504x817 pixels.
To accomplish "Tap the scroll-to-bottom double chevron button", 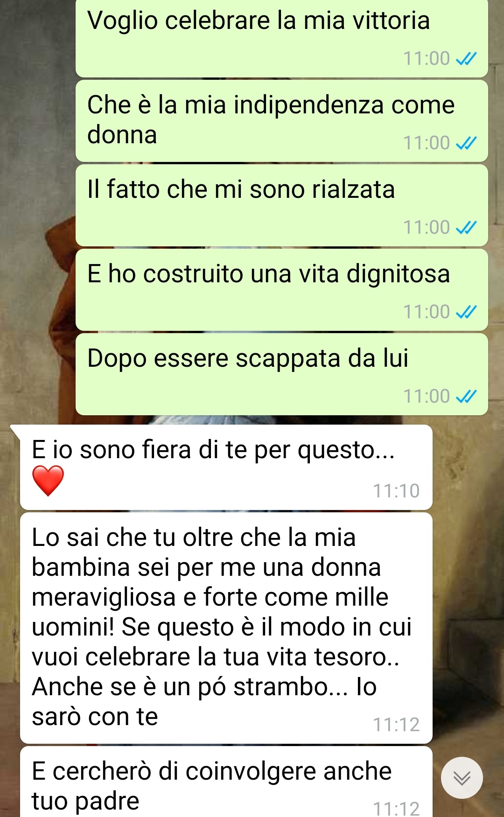I will [x=462, y=778].
